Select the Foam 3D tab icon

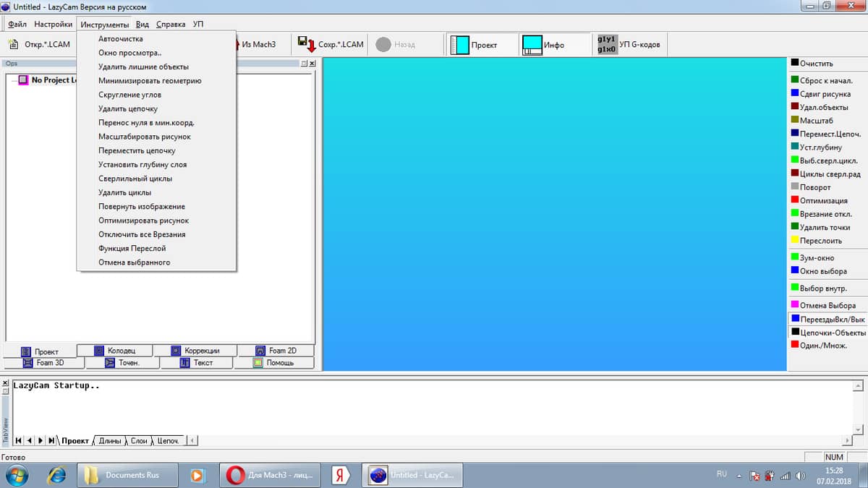point(27,363)
